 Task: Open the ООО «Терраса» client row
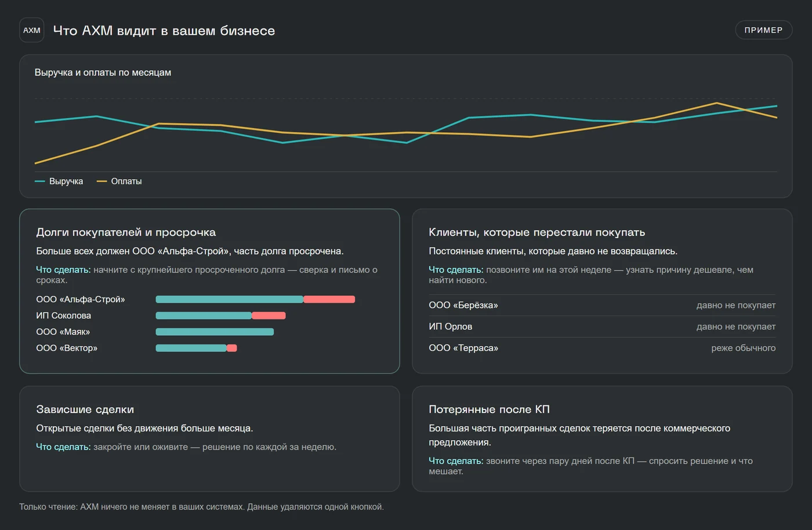click(602, 348)
